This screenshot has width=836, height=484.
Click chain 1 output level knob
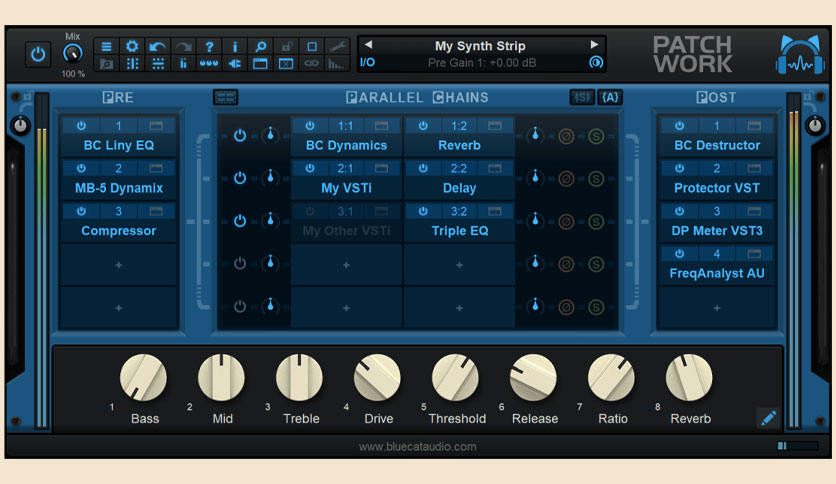(x=535, y=135)
